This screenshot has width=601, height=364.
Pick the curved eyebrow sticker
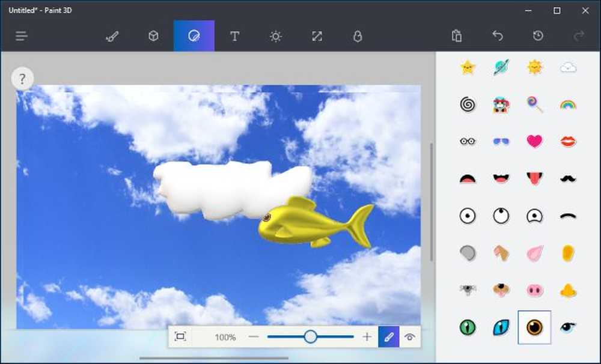pos(568,216)
